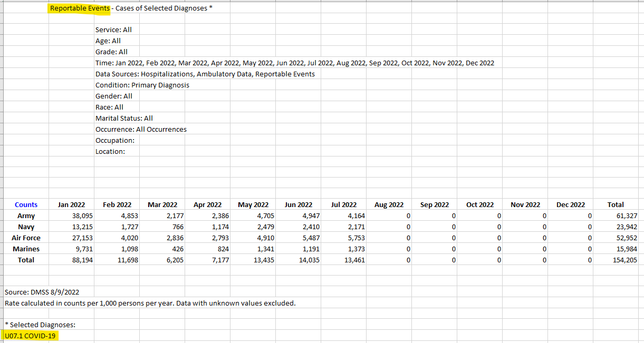Click the Sep 2022 column header
This screenshot has height=343, width=644.
(x=435, y=204)
